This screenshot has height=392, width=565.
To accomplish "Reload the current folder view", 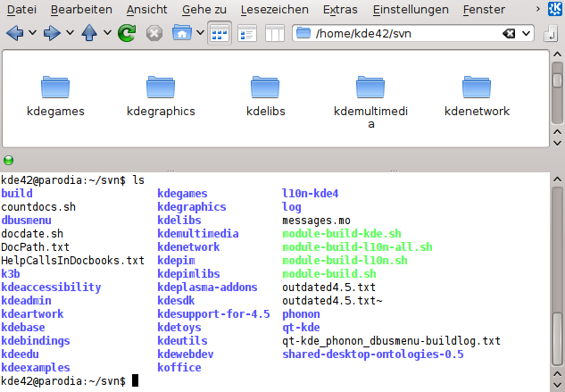I will coord(127,34).
